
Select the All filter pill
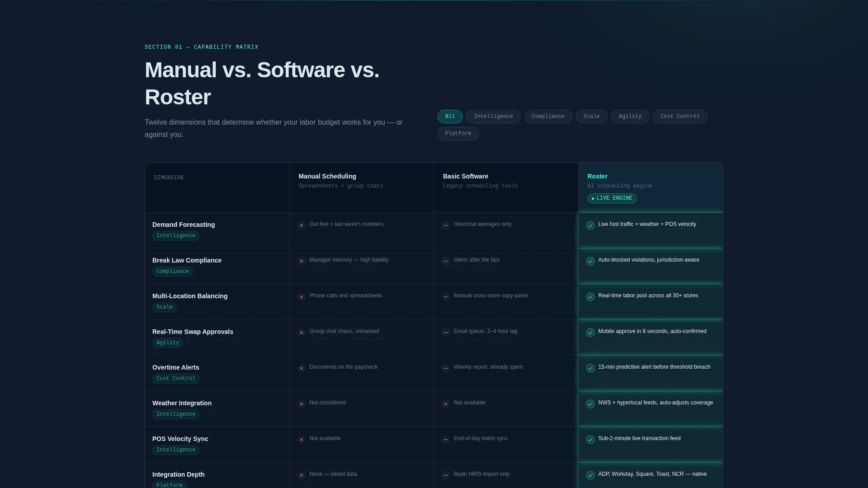point(450,117)
